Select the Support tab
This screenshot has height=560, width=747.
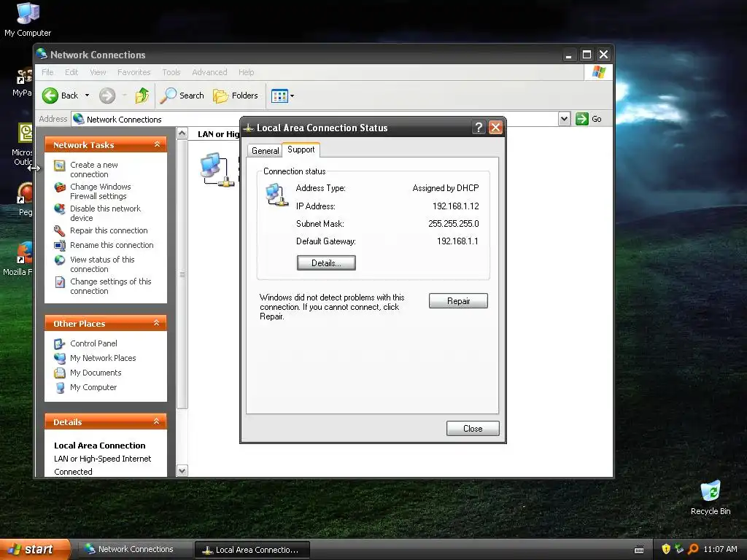point(301,149)
